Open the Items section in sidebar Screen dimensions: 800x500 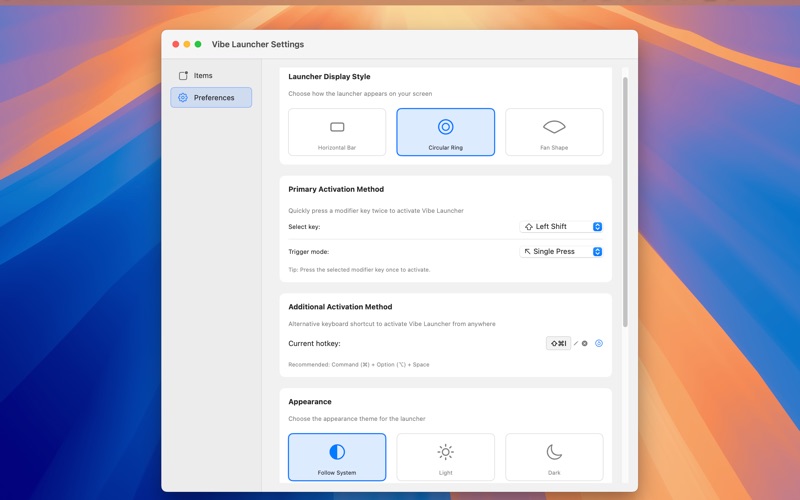[211, 76]
